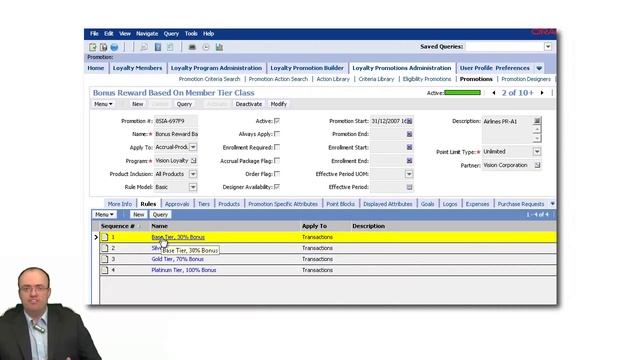Toggle the Accrual Package Flag checkbox
This screenshot has width=640, height=360.
pos(277,160)
